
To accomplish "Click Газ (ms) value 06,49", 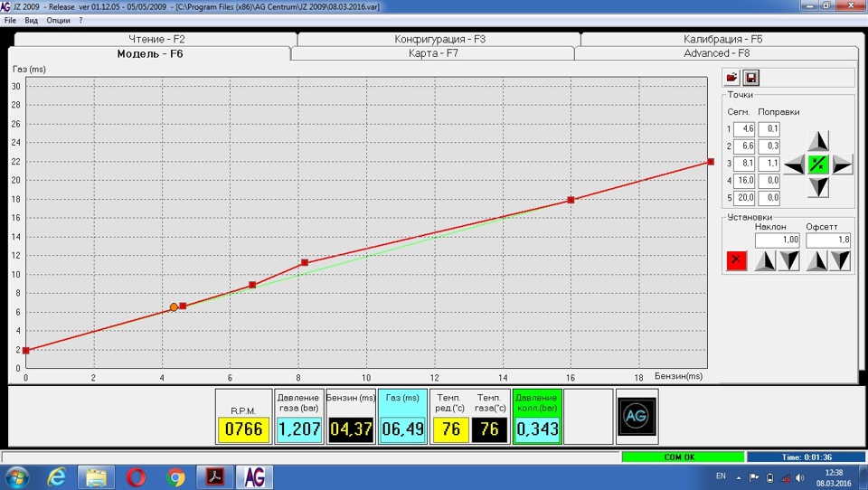I will [x=402, y=429].
